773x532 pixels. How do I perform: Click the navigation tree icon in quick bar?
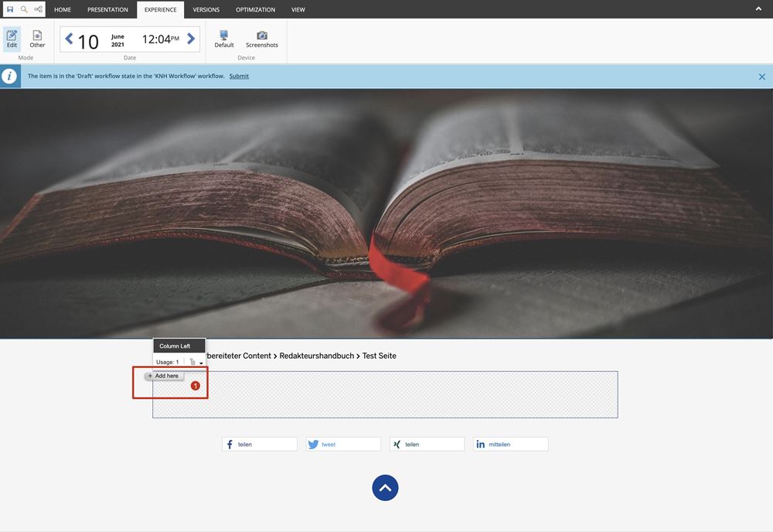[38, 9]
